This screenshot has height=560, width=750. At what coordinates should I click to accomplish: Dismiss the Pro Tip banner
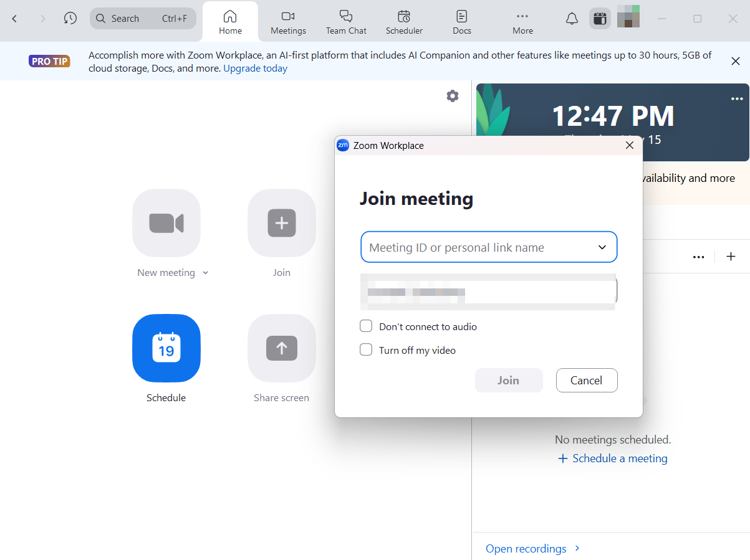(x=736, y=61)
